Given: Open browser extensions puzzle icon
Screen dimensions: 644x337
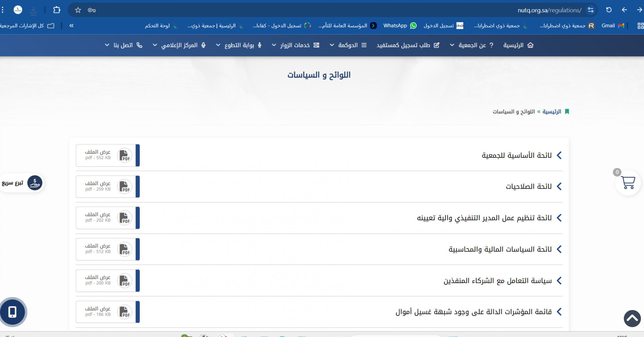Looking at the screenshot, I should pos(57,10).
